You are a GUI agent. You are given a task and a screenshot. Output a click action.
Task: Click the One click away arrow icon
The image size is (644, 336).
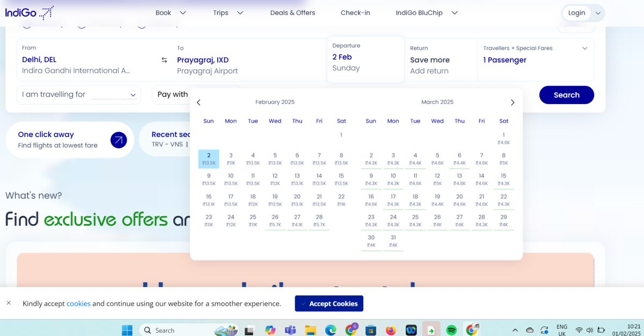(119, 140)
